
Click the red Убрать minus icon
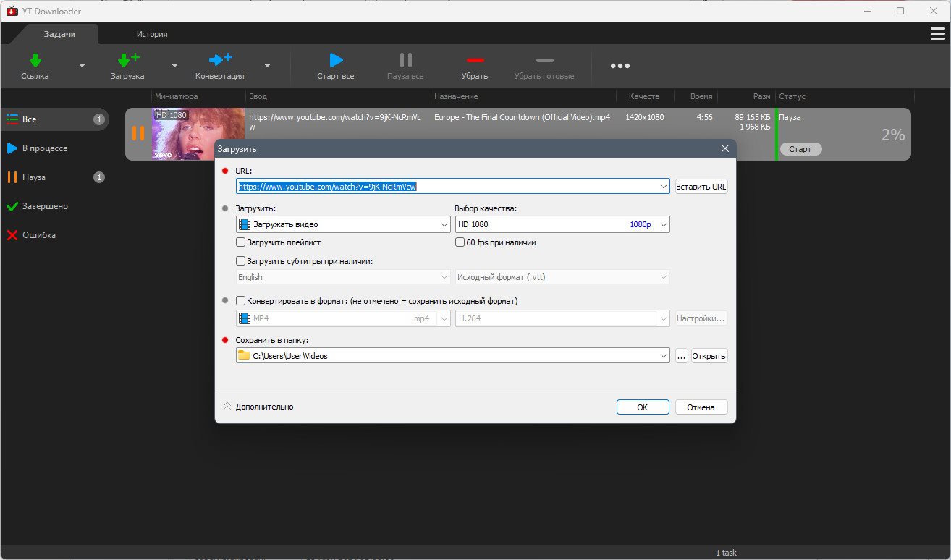point(475,61)
